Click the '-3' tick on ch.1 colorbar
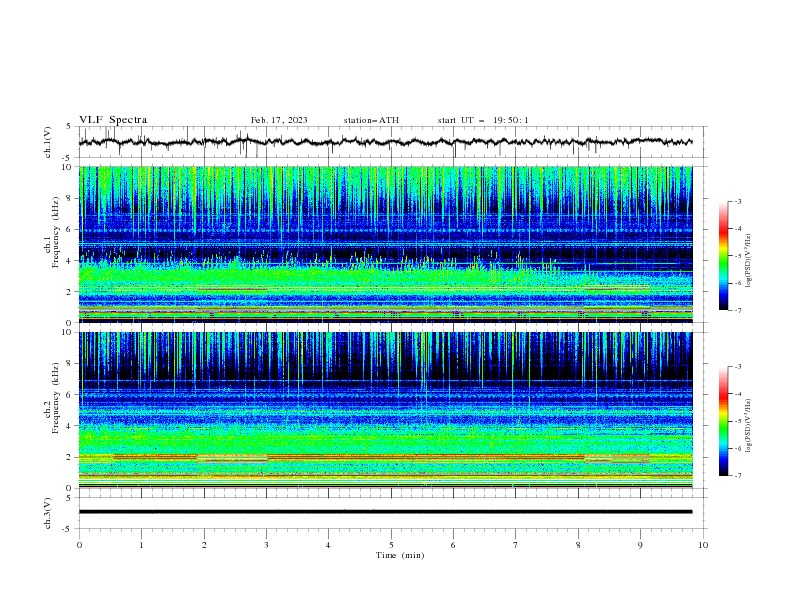Image resolution: width=792 pixels, height=612 pixels. click(x=737, y=201)
